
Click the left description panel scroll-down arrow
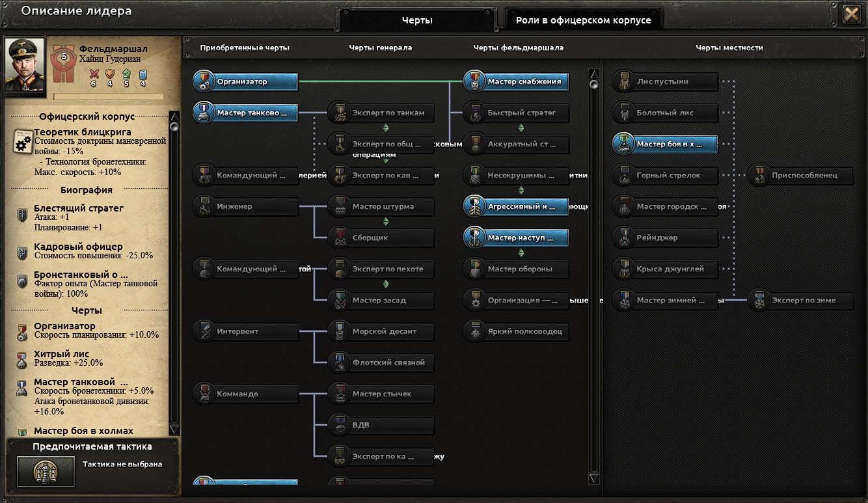pos(174,429)
